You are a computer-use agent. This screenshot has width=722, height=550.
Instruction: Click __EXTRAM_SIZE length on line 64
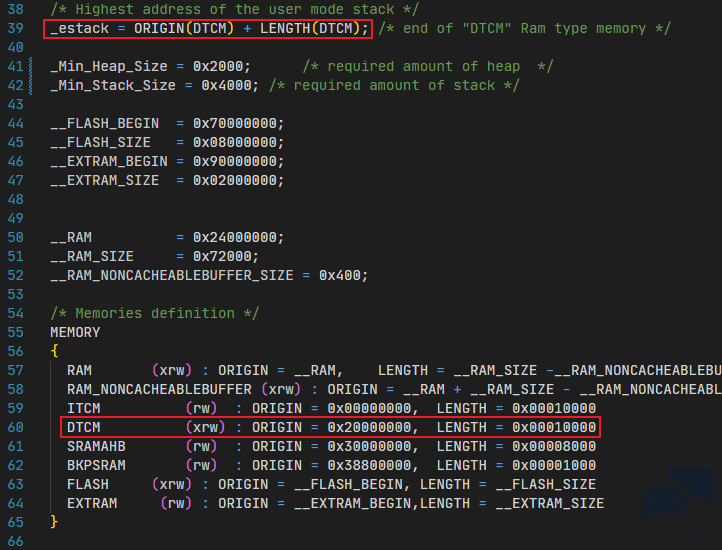550,503
